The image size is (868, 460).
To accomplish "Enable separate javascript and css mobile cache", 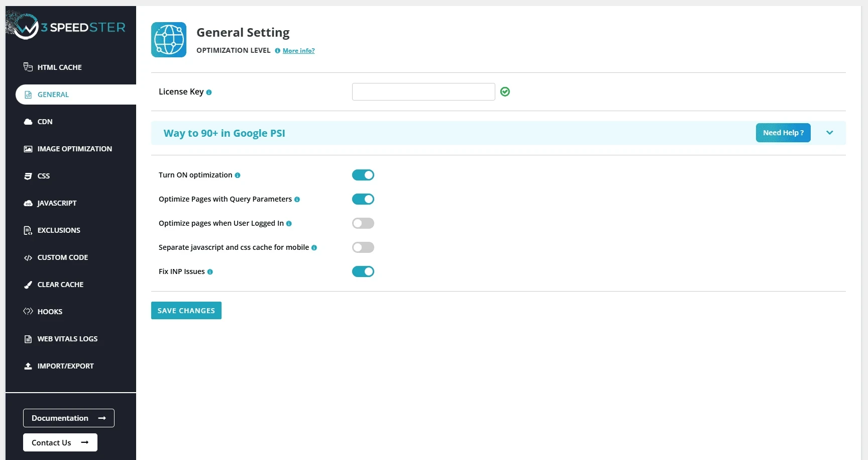I will point(363,247).
